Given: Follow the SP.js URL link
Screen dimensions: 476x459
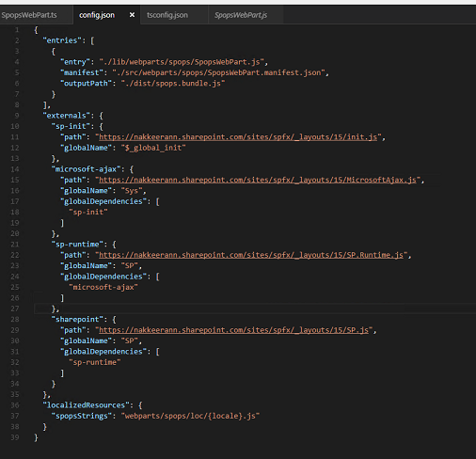Looking at the screenshot, I should coord(233,330).
